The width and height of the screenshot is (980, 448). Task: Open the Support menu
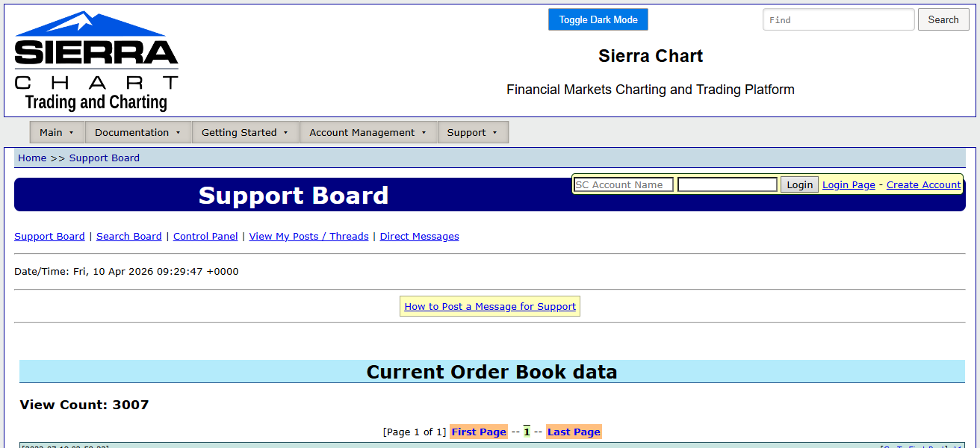[x=472, y=132]
